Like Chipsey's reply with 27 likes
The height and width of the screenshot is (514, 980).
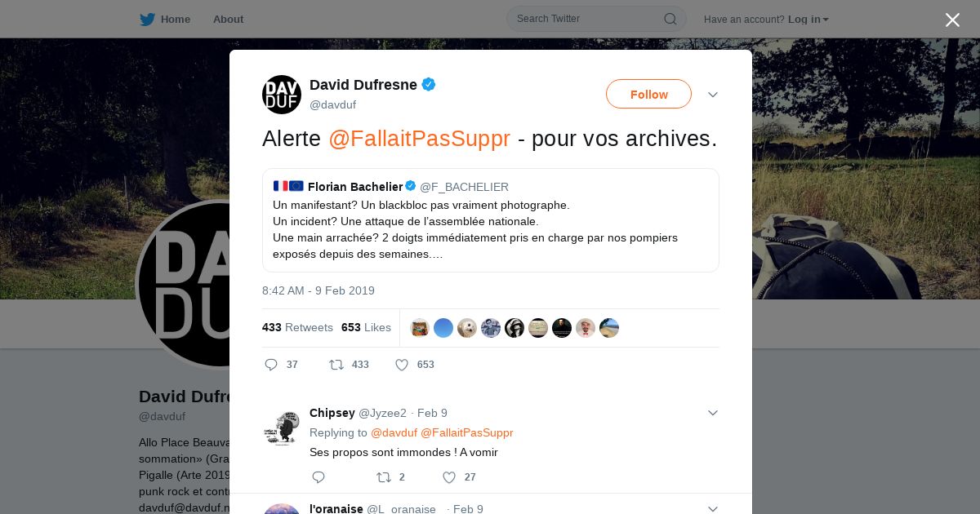click(x=449, y=477)
